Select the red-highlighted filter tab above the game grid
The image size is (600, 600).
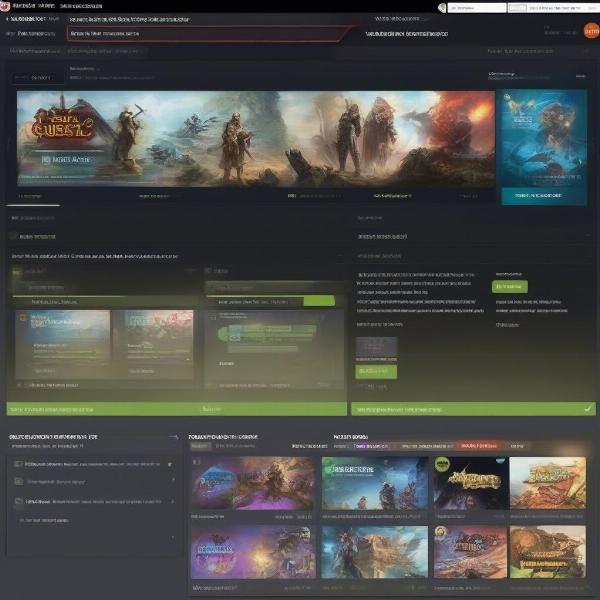[x=479, y=446]
